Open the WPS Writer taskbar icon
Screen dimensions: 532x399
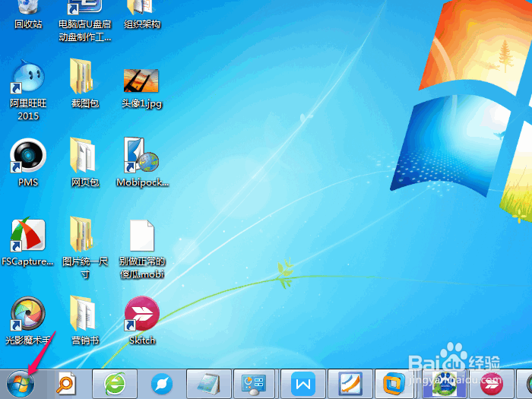pos(303,384)
